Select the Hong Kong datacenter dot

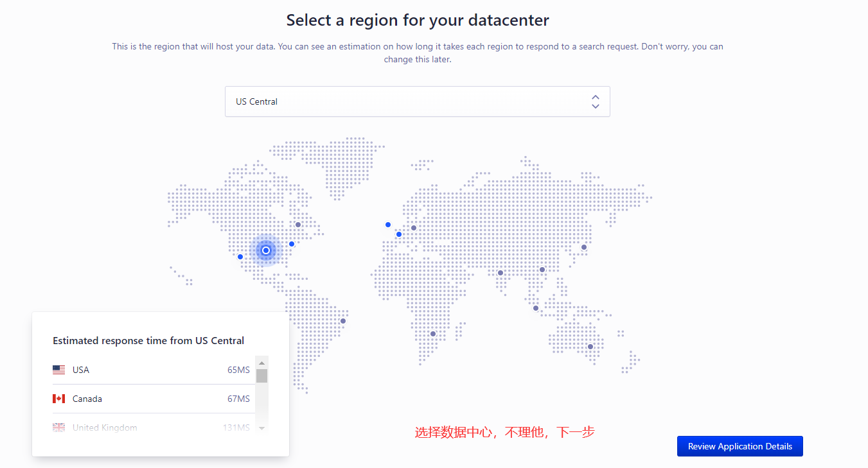542,270
